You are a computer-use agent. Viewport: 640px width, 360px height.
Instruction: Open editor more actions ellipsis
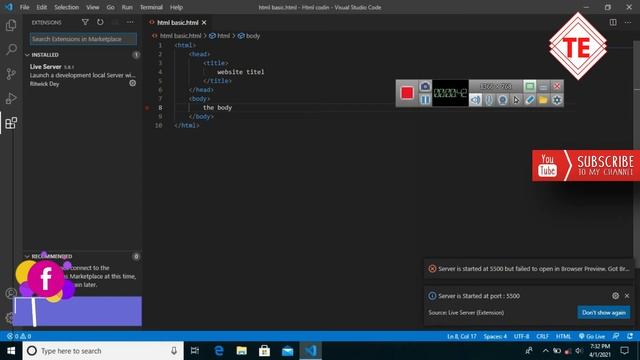tap(628, 22)
